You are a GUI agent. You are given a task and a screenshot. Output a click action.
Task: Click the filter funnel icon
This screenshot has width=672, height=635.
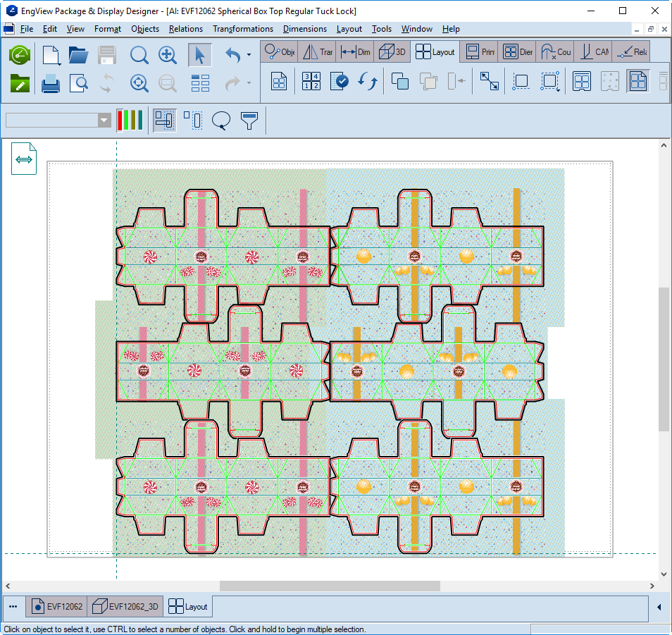pos(249,120)
